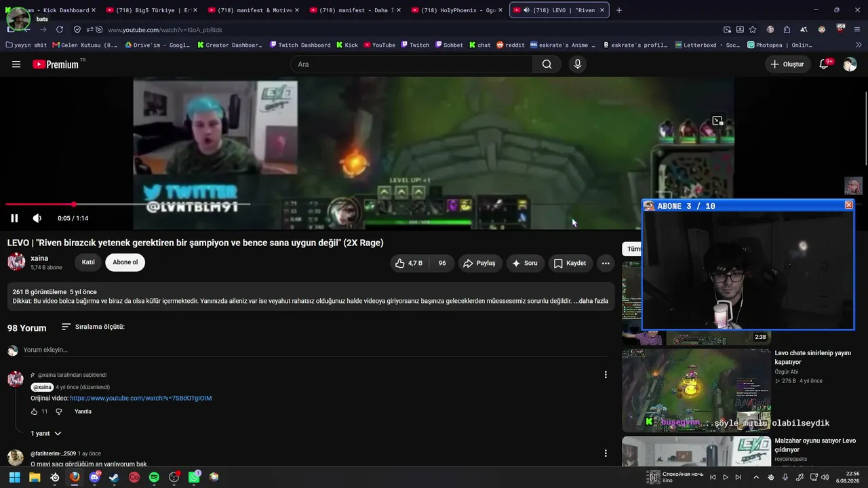Seek on the red video progress bar

[x=127, y=204]
